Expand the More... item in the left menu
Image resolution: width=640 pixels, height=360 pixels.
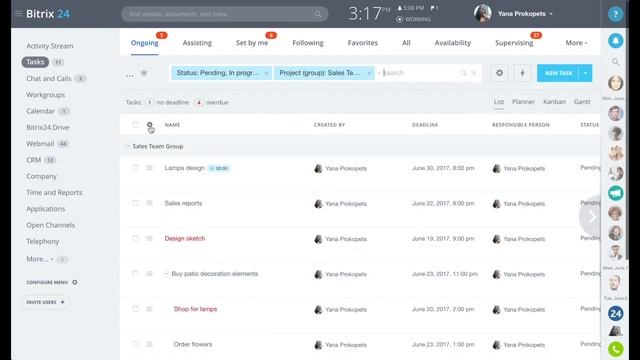click(x=40, y=259)
